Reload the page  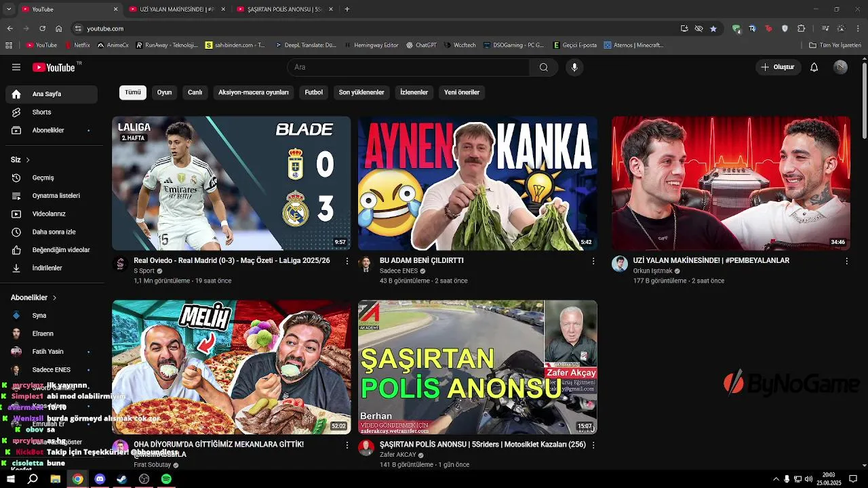tap(42, 28)
